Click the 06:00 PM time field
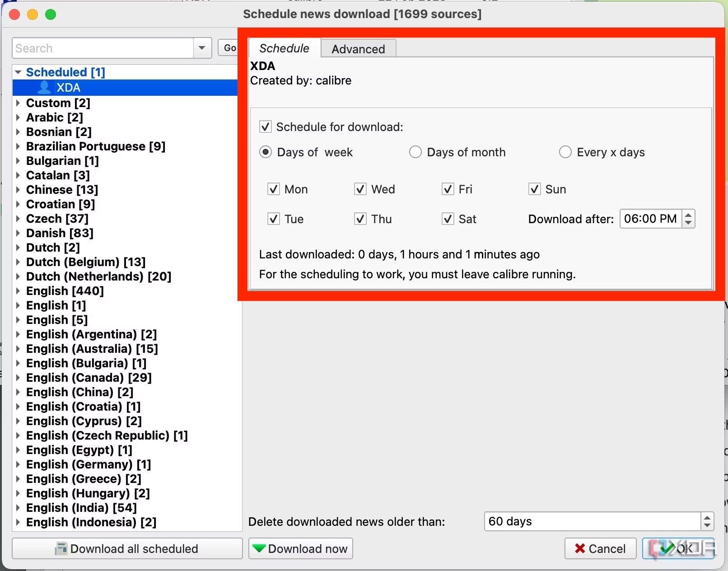The width and height of the screenshot is (728, 571). point(651,219)
